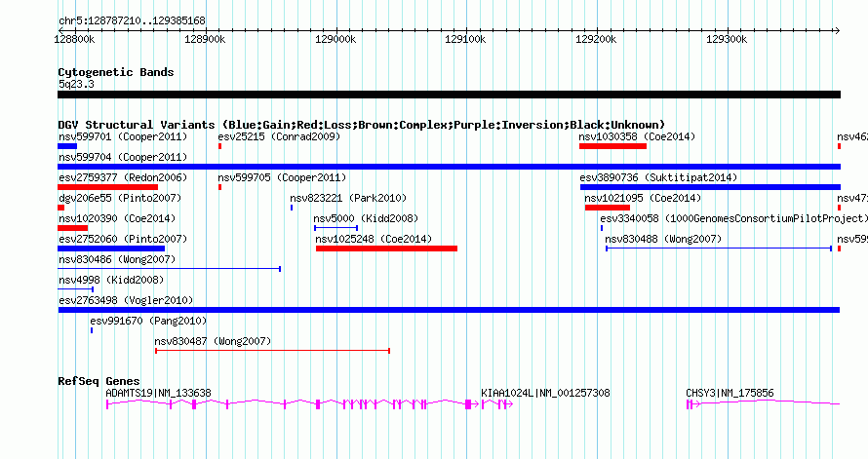
Task: Select the nsv5000 blue interval line
Action: click(336, 228)
